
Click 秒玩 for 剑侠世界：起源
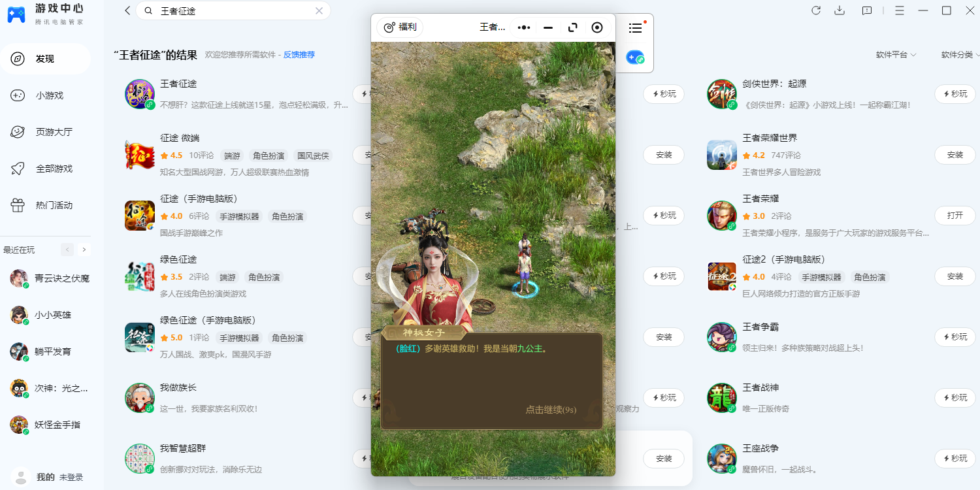pos(955,94)
